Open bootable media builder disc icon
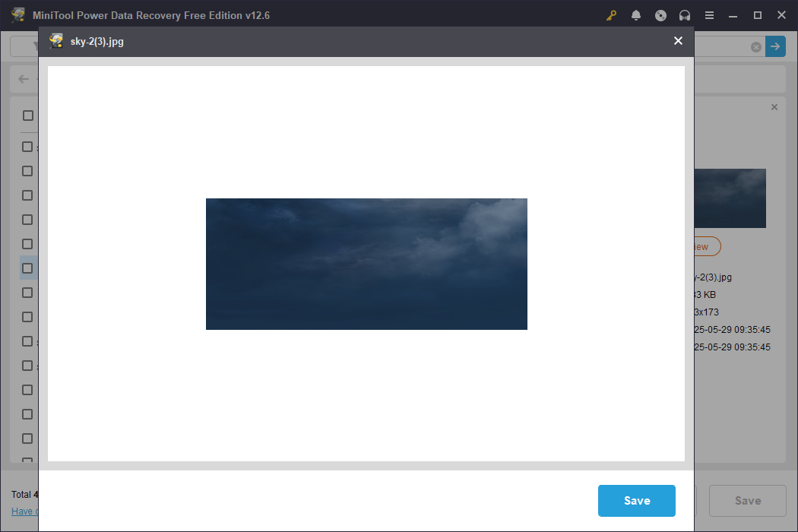 click(660, 14)
